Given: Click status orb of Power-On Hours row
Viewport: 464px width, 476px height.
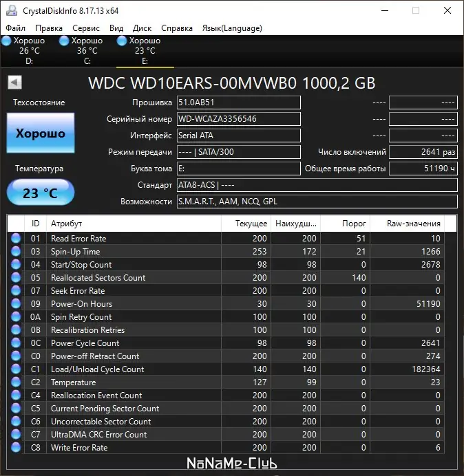Looking at the screenshot, I should [16, 303].
